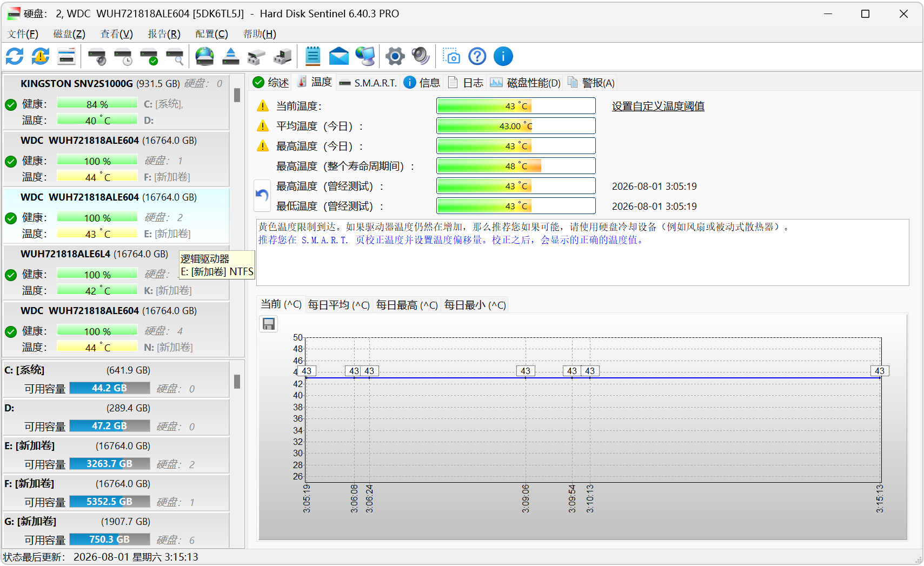Open settings with the gear icon

pyautogui.click(x=395, y=56)
